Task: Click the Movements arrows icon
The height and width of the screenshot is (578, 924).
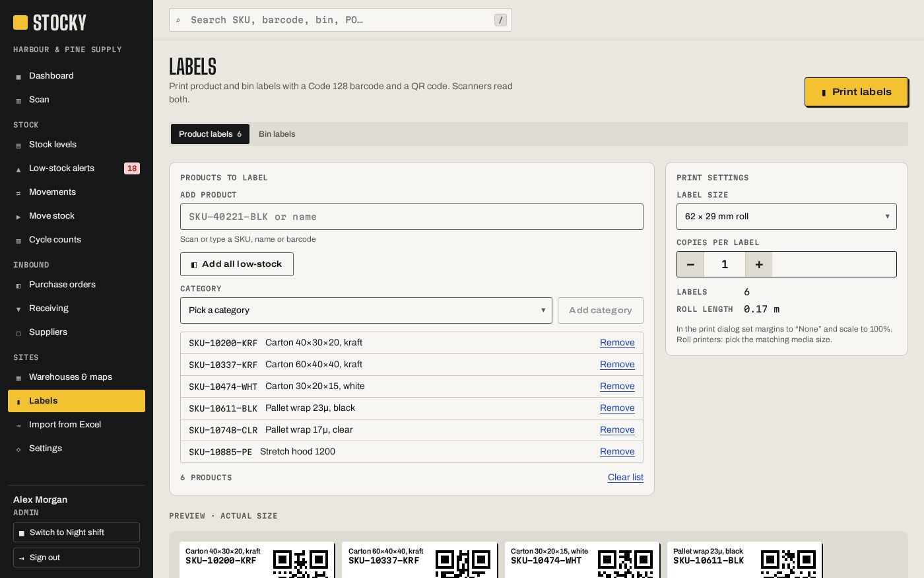Action: pyautogui.click(x=18, y=193)
